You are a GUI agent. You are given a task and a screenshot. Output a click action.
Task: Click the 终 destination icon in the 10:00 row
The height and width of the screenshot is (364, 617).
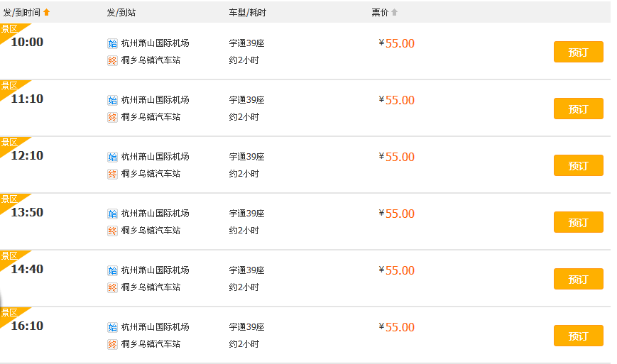[112, 60]
